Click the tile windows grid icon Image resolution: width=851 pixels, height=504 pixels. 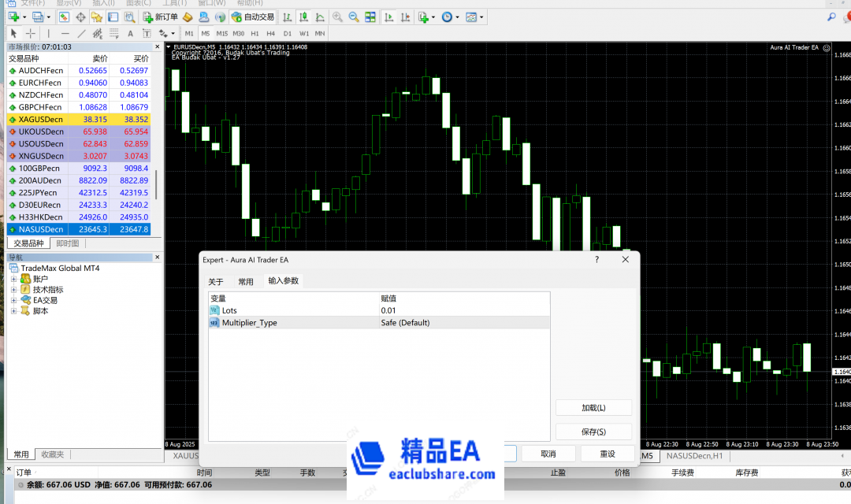coord(370,17)
